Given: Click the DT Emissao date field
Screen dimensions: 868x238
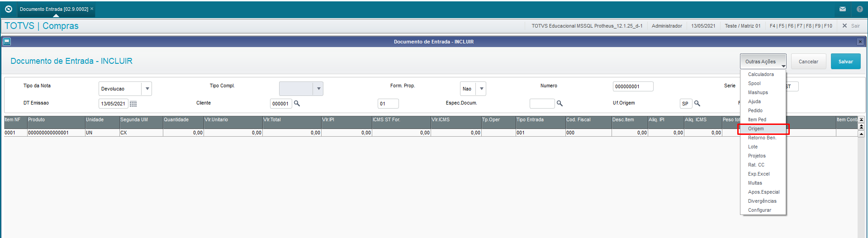Looking at the screenshot, I should (113, 104).
